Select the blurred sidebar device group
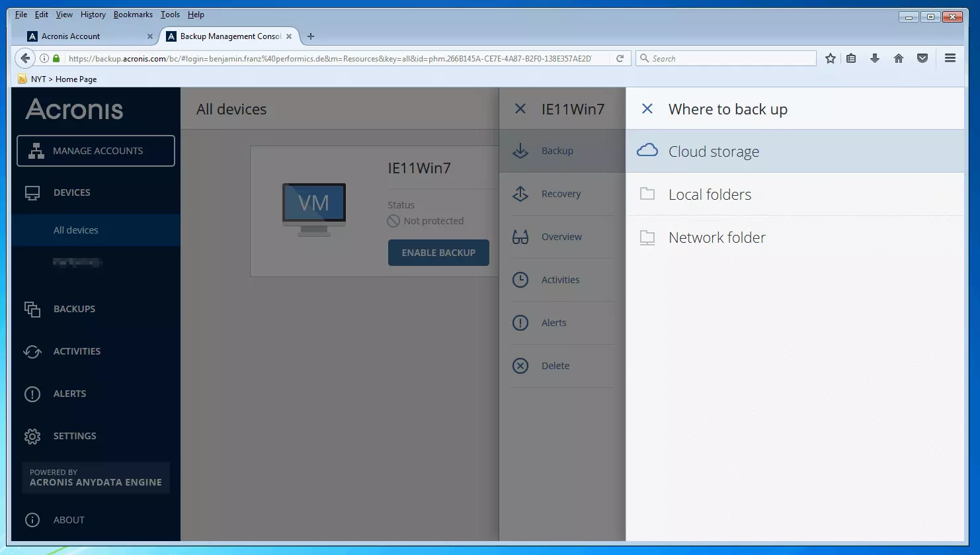 coord(77,263)
